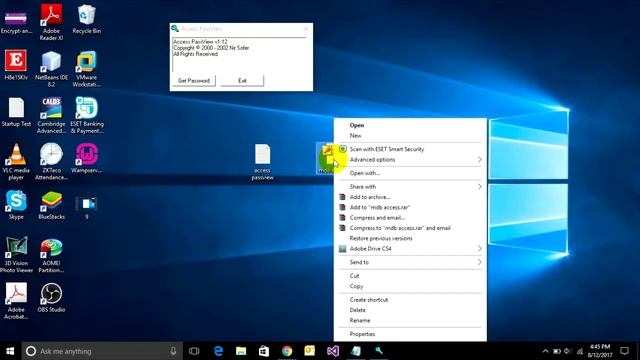
Task: Click the Cortana microphone icon
Action: [x=173, y=351]
